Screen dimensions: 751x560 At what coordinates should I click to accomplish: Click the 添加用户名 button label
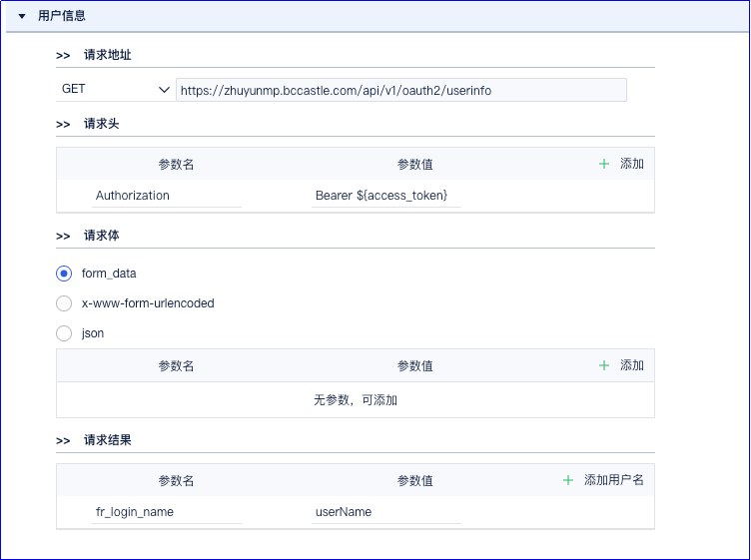(x=613, y=480)
